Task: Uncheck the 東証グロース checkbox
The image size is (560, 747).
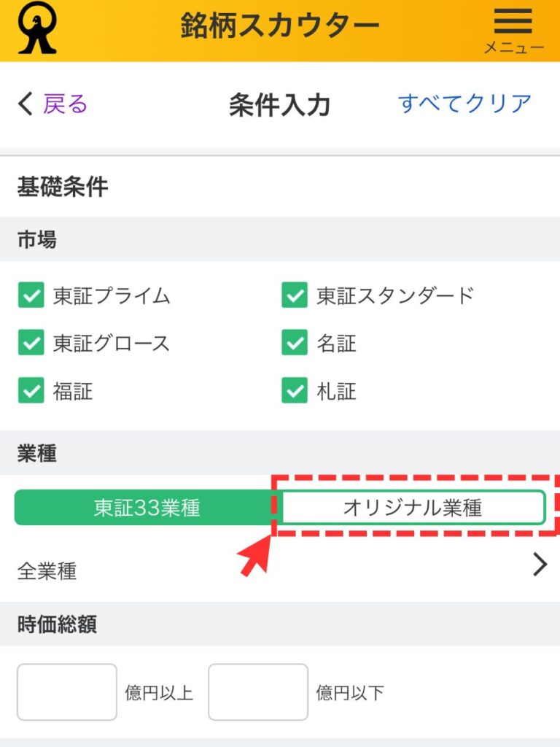Action: [31, 343]
